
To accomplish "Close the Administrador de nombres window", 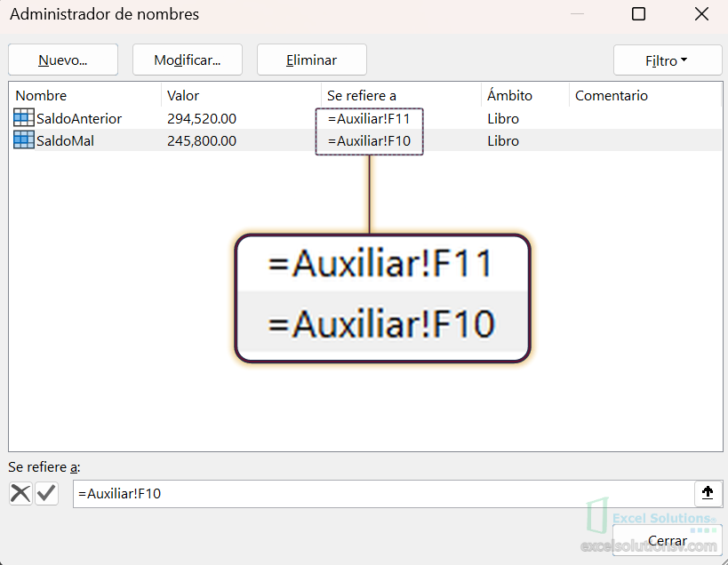I will click(701, 14).
